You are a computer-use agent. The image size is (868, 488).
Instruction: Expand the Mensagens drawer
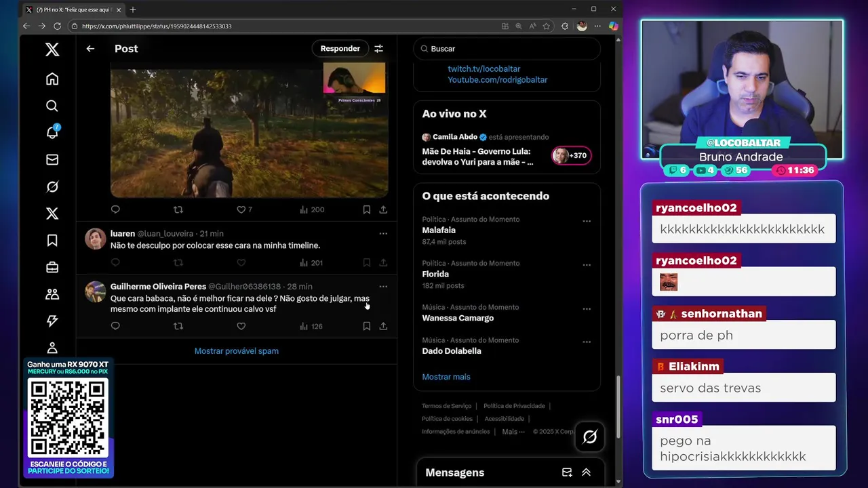(586, 472)
